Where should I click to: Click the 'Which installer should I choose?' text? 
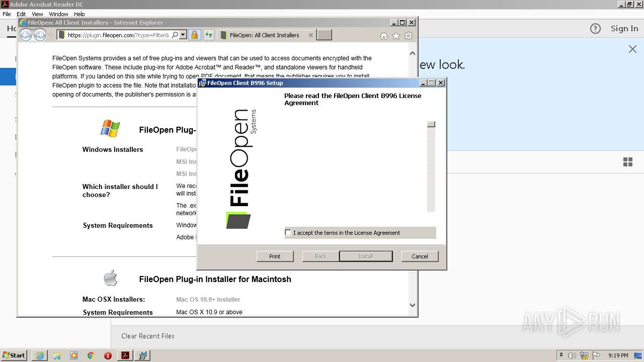[x=120, y=191]
